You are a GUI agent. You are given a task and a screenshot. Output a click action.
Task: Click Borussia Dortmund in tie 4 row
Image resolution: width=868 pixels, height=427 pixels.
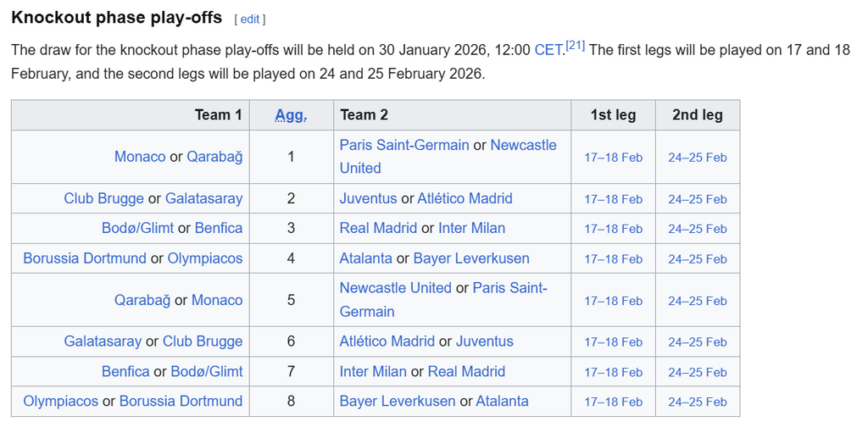(85, 258)
